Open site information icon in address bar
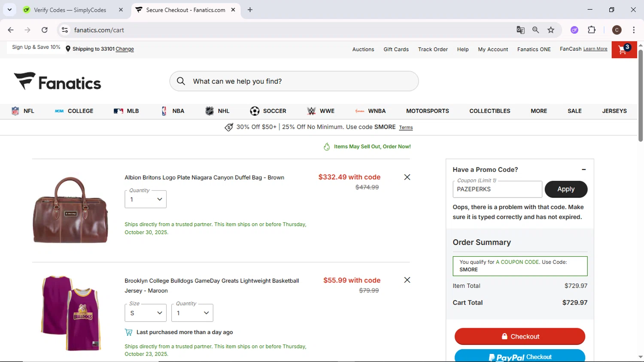 click(x=65, y=30)
